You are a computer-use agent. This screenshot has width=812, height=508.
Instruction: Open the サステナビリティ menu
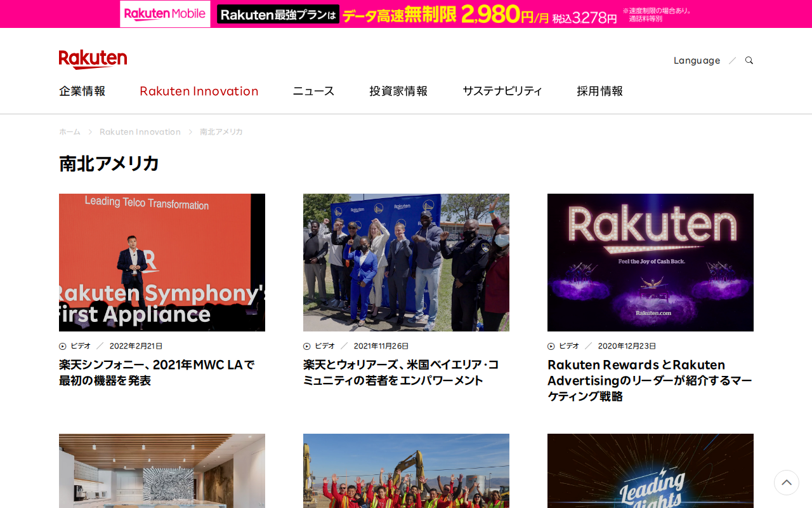(502, 91)
